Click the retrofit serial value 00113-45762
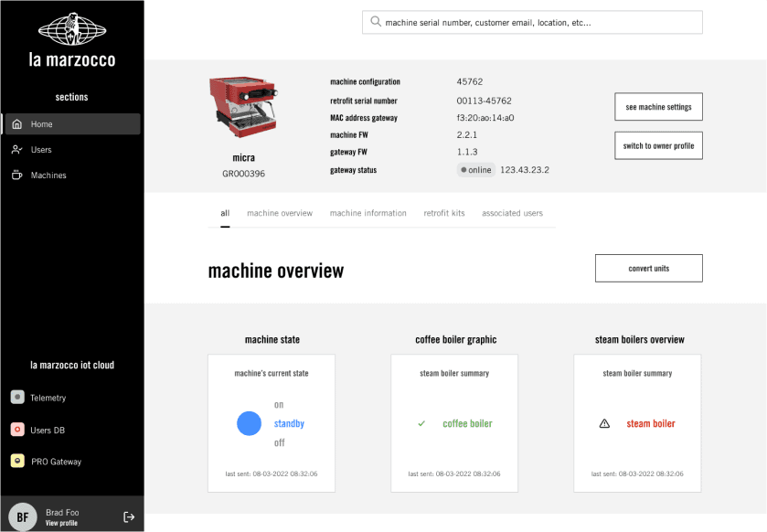The width and height of the screenshot is (767, 532). pyautogui.click(x=485, y=101)
